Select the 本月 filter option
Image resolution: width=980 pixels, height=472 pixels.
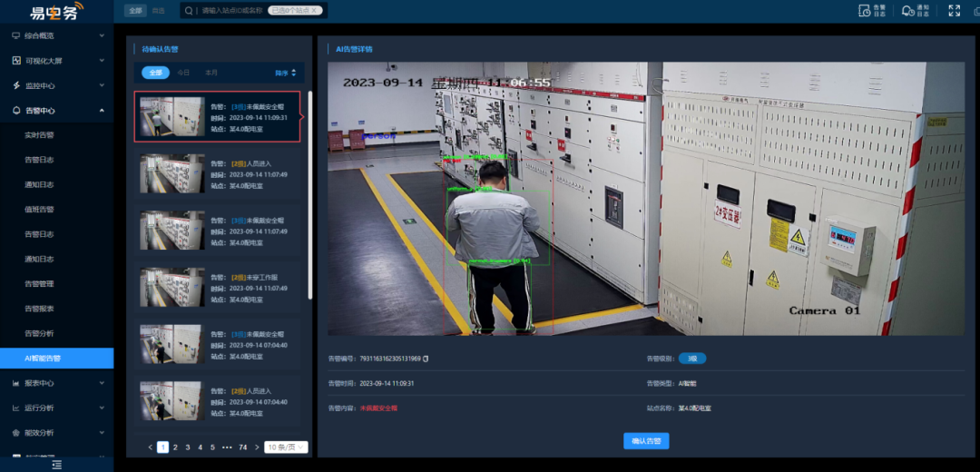(211, 73)
